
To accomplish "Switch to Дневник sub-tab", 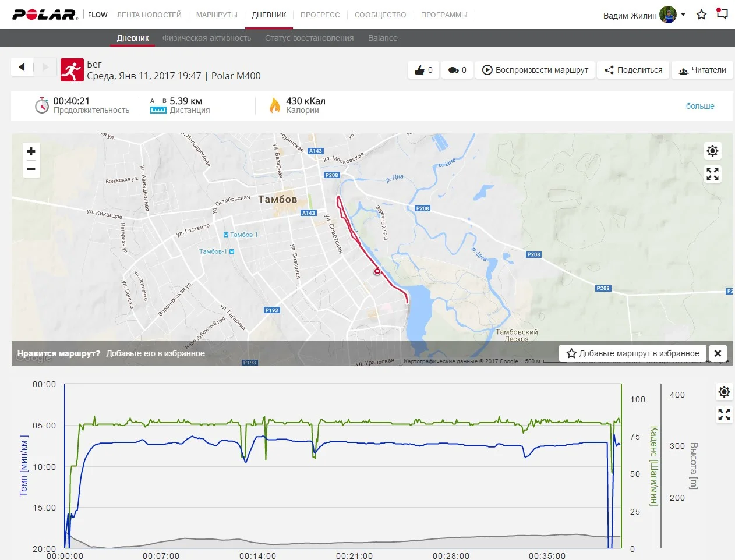I will coord(133,38).
